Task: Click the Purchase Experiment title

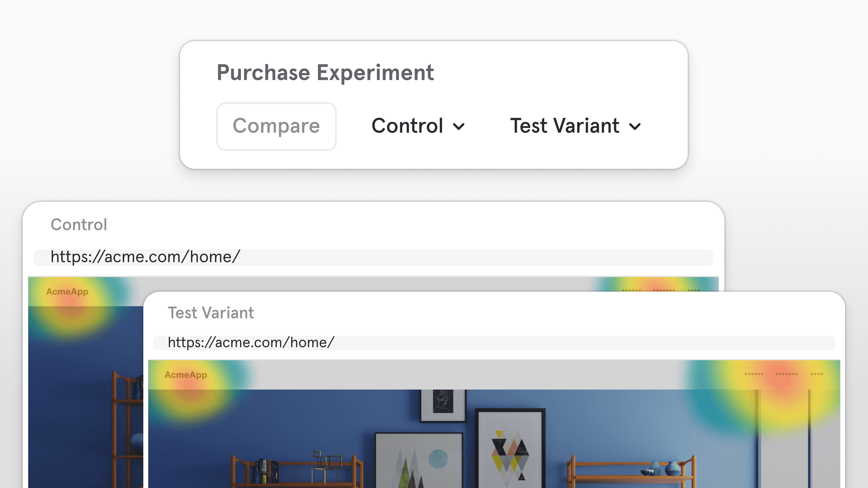Action: click(325, 72)
